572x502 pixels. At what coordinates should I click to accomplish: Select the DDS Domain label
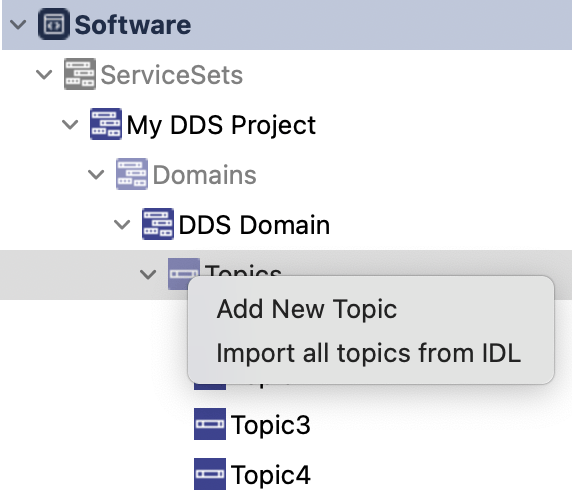(x=254, y=225)
